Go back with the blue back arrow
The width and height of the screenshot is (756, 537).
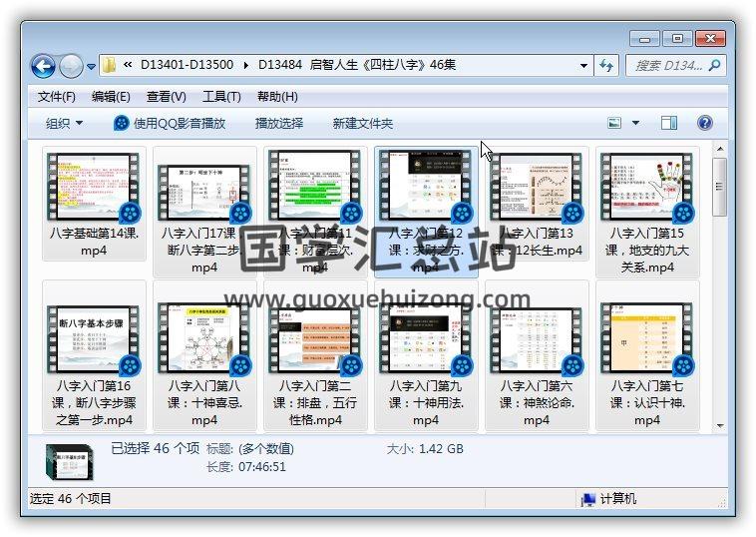tap(43, 66)
